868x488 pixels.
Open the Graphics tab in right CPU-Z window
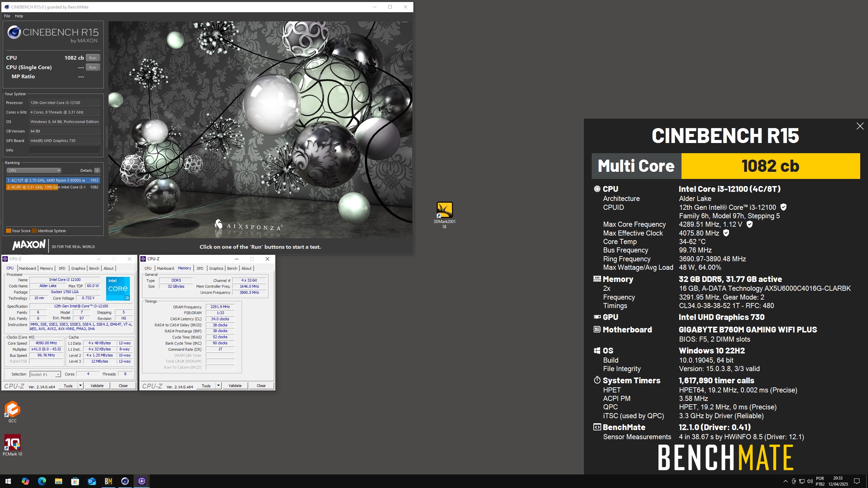[216, 268]
